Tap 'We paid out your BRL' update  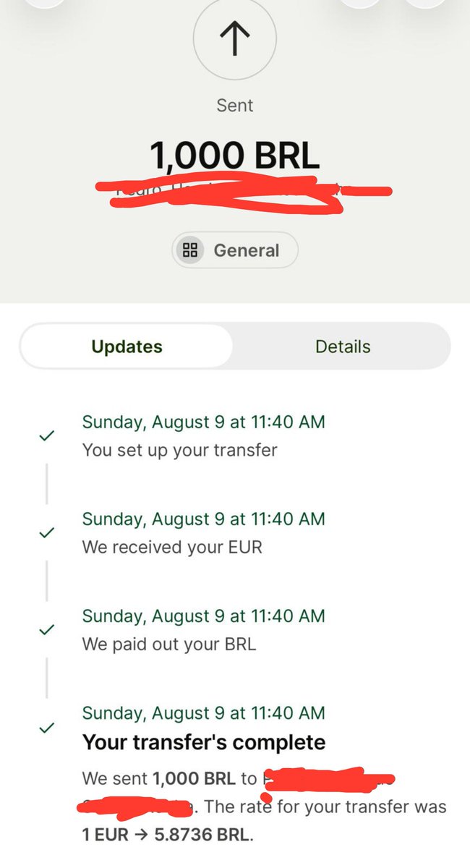(169, 644)
